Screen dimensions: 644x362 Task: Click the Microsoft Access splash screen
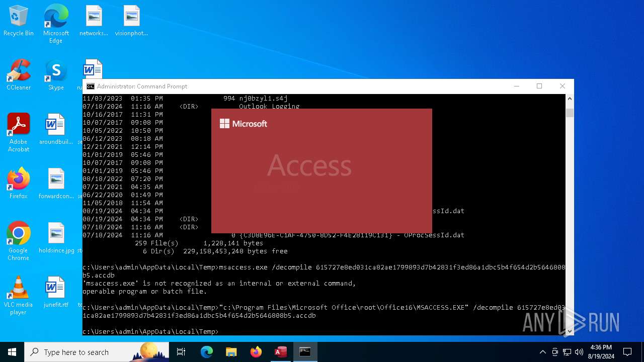[321, 171]
